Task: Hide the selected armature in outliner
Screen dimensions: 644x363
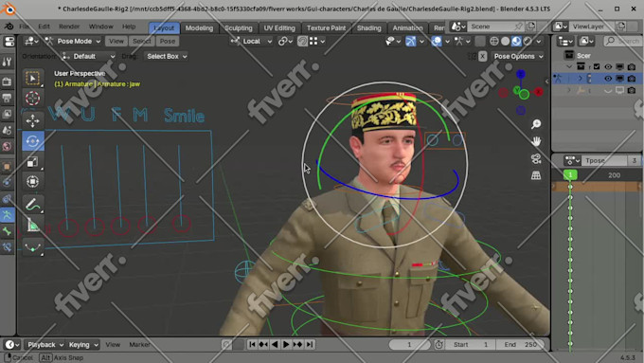Action: [608, 78]
